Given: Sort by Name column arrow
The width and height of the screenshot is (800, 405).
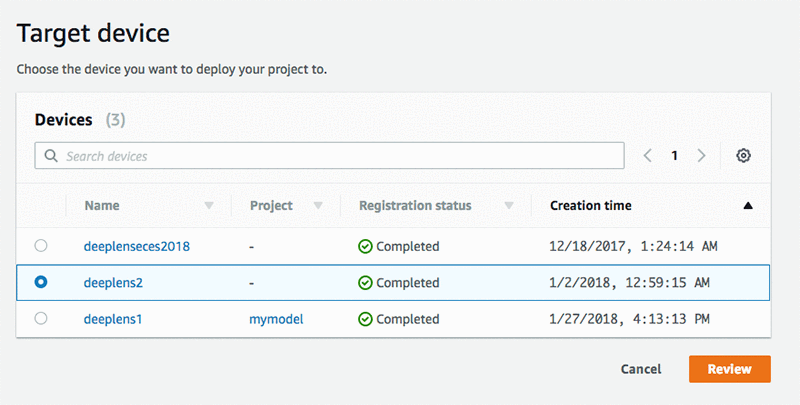Looking at the screenshot, I should pos(209,206).
